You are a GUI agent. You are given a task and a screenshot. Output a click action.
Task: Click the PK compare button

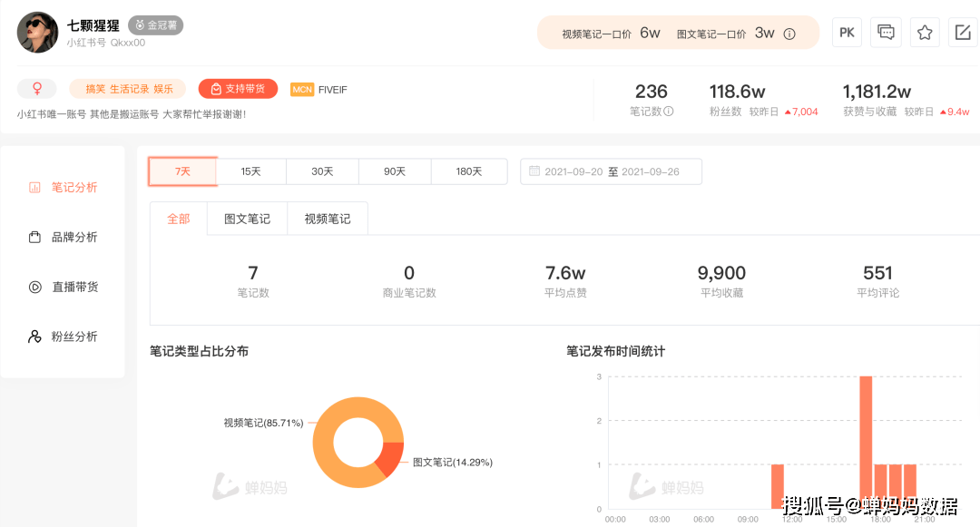(847, 33)
